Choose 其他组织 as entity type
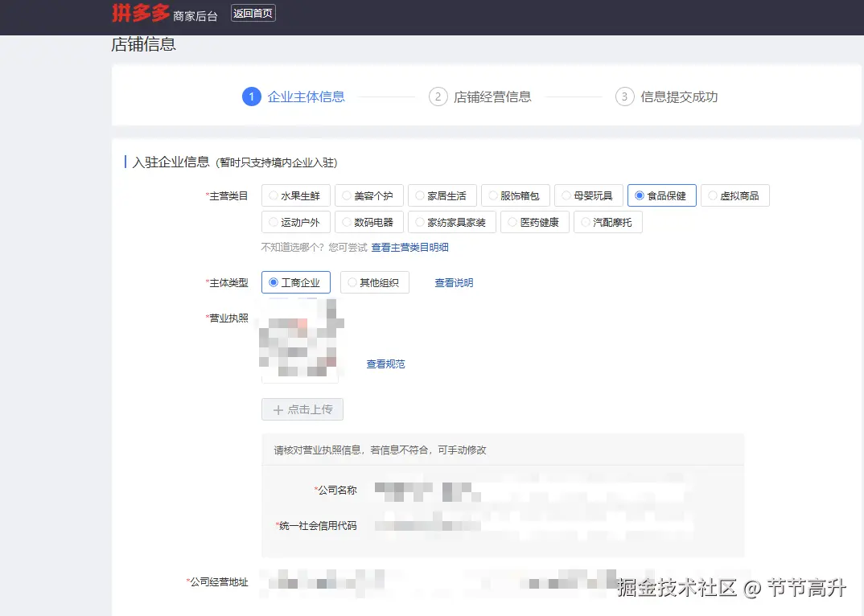Viewport: 864px width, 616px height. click(375, 282)
